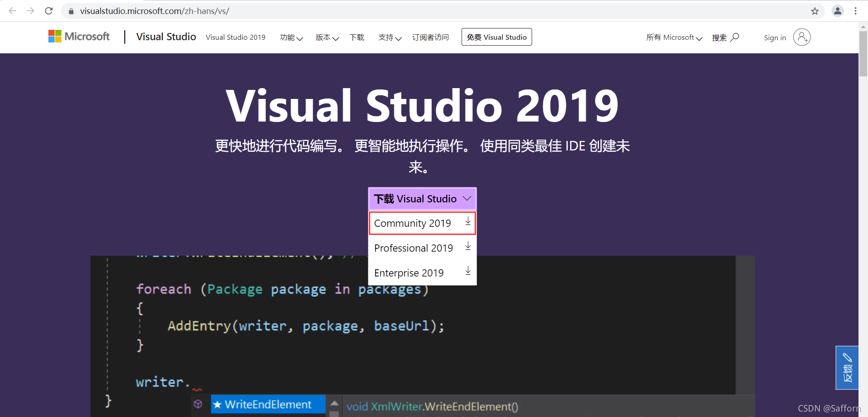
Task: Click the Visual Studio 2019 navigation link
Action: pos(236,37)
